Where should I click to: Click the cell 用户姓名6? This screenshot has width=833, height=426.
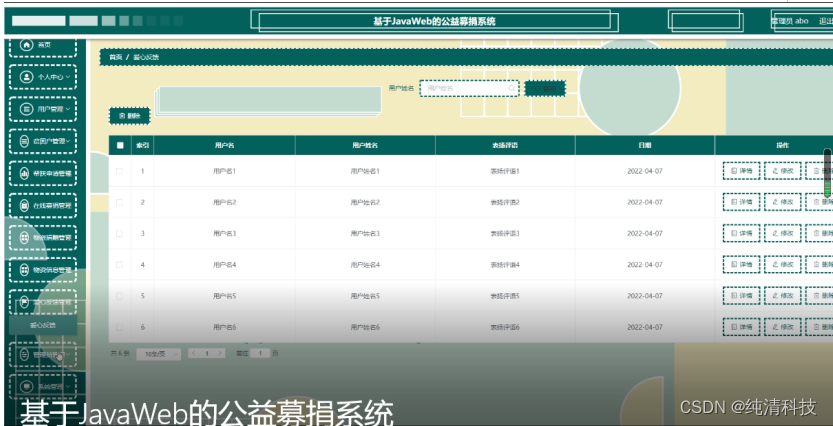click(365, 327)
